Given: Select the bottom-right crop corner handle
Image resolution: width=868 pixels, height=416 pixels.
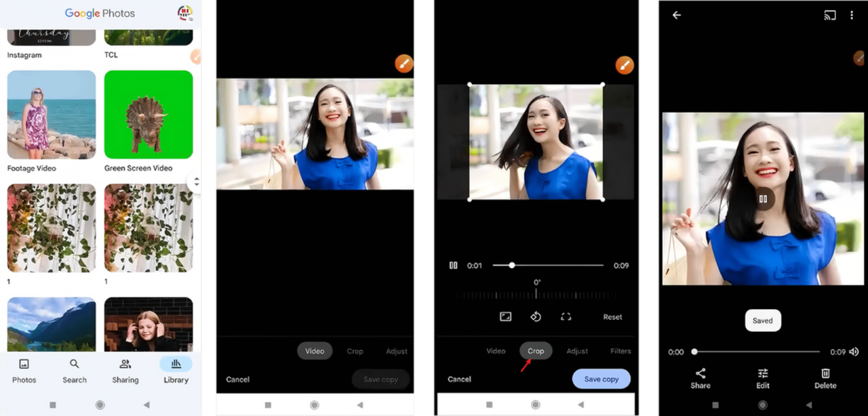Looking at the screenshot, I should click(x=603, y=199).
